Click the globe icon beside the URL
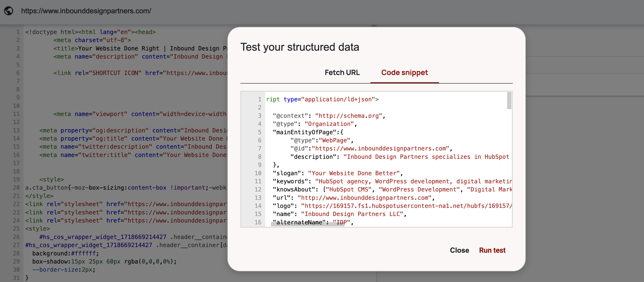 pos(9,11)
